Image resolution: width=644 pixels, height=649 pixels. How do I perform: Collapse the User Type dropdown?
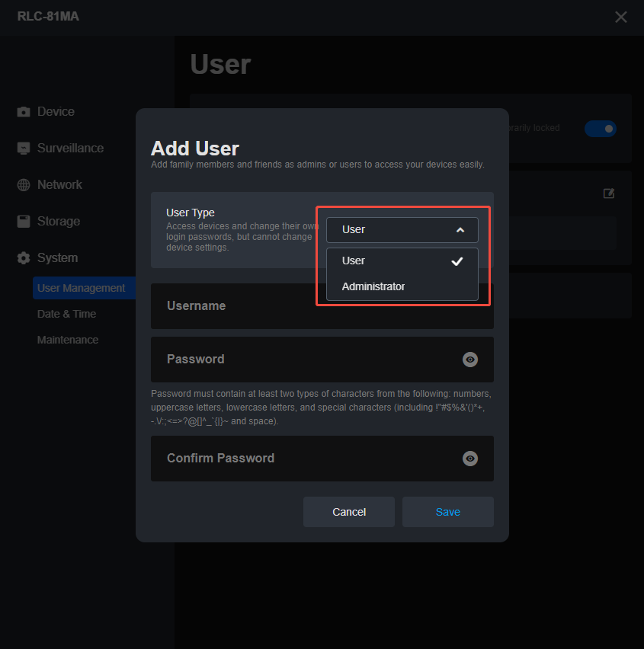click(402, 229)
